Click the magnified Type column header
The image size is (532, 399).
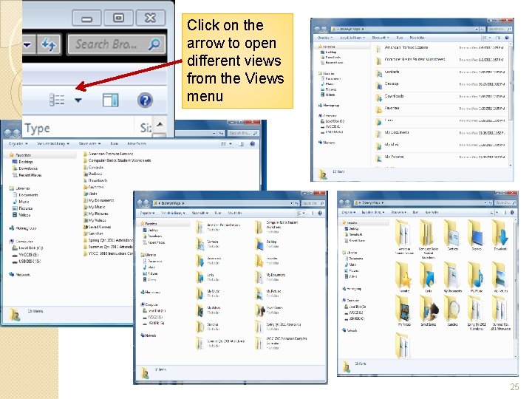pos(38,129)
